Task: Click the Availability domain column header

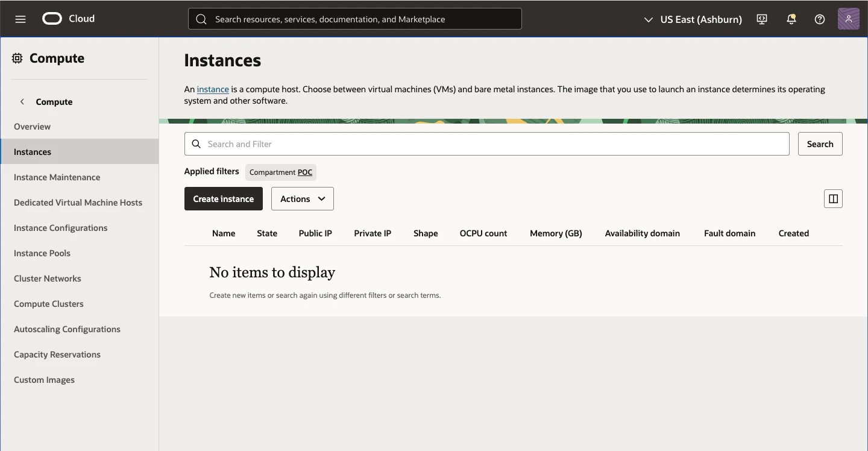Action: (x=643, y=233)
